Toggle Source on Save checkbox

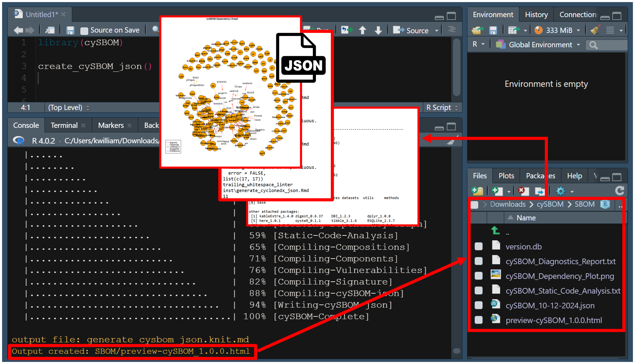coord(84,31)
